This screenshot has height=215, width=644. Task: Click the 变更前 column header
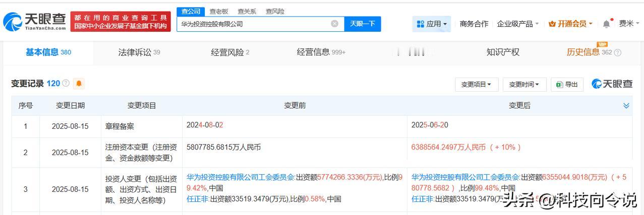click(295, 106)
